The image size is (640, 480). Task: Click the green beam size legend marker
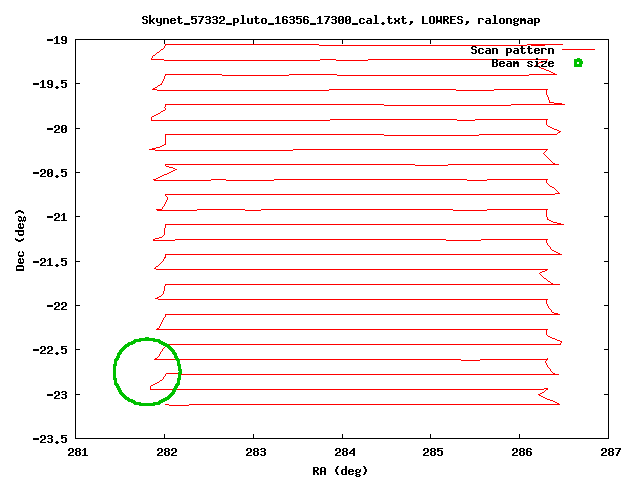pyautogui.click(x=578, y=63)
